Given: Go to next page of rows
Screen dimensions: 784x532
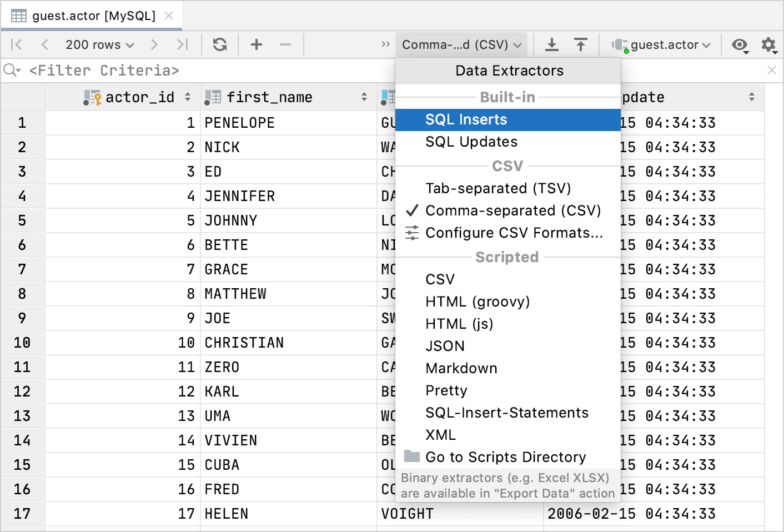Looking at the screenshot, I should pos(154,44).
